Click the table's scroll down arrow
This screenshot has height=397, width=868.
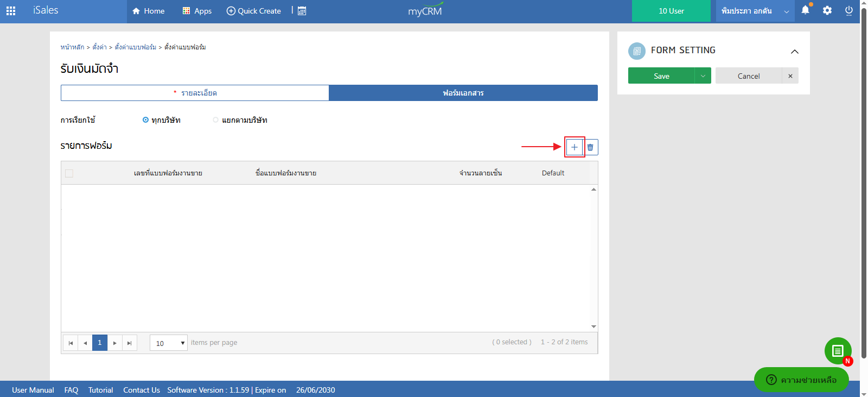[593, 326]
